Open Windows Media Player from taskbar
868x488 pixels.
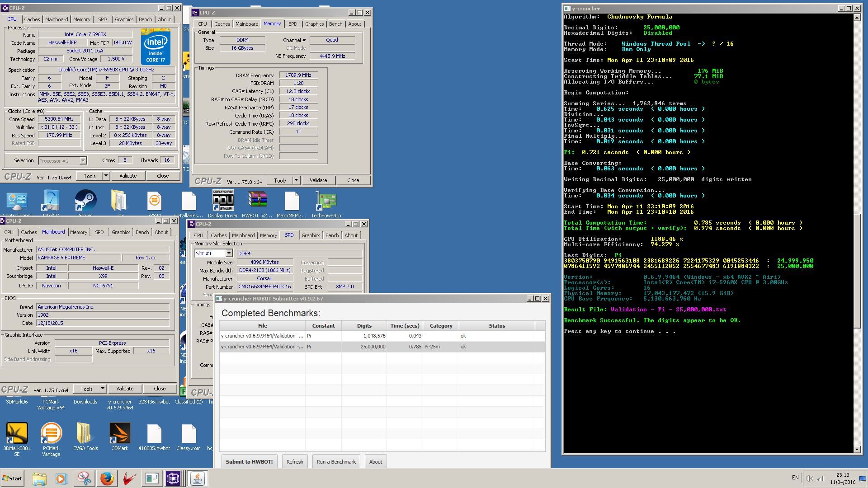(x=61, y=478)
